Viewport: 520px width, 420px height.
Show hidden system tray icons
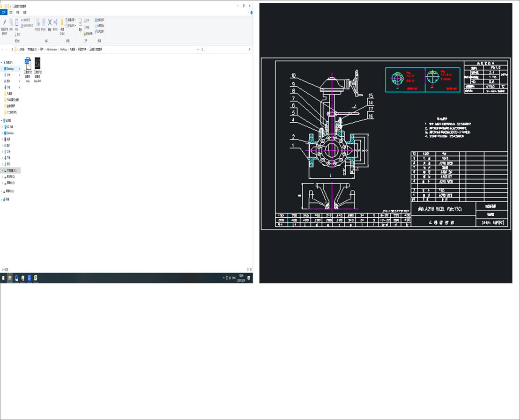(223, 278)
